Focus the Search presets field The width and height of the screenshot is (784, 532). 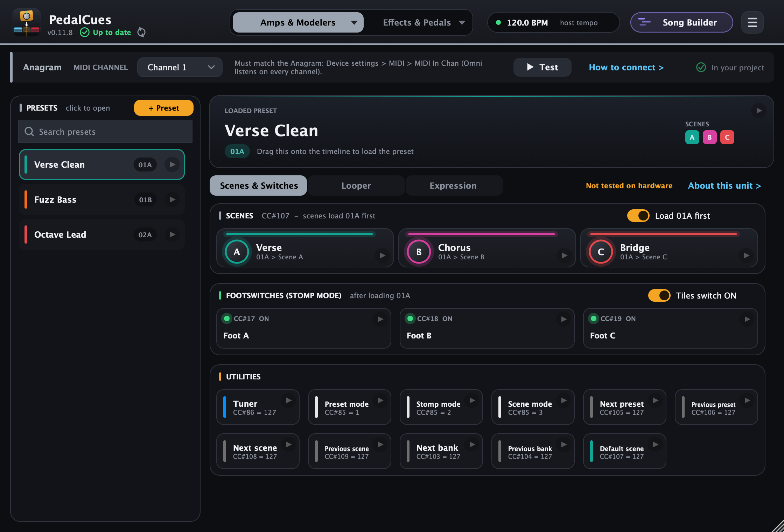pyautogui.click(x=105, y=132)
